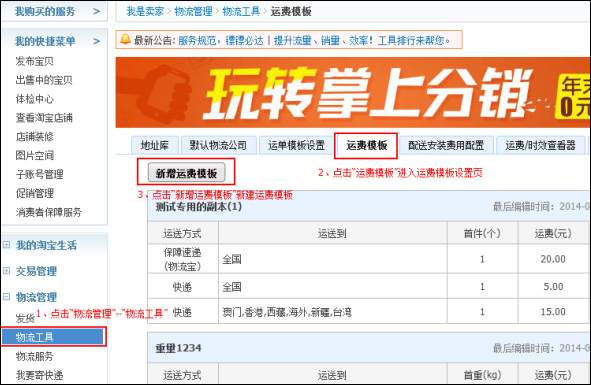Select the 运费模板 tab
The image size is (591, 385).
pos(366,145)
